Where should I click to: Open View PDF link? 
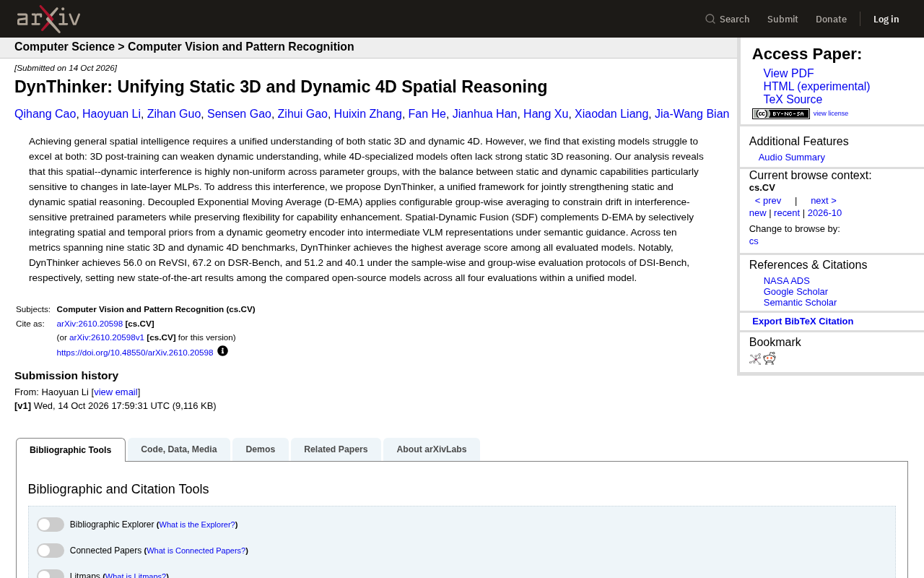[x=788, y=74]
